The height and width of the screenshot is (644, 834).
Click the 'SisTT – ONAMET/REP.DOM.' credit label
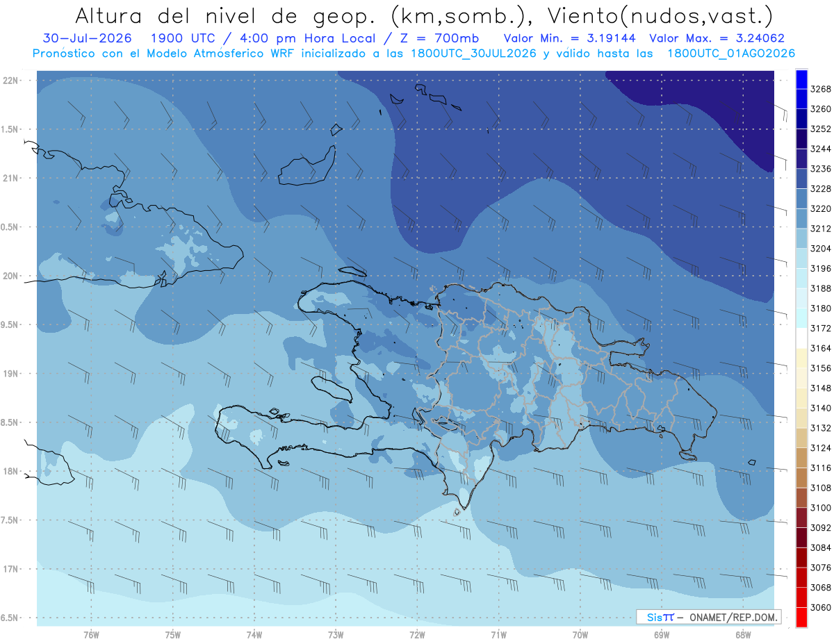[709, 617]
